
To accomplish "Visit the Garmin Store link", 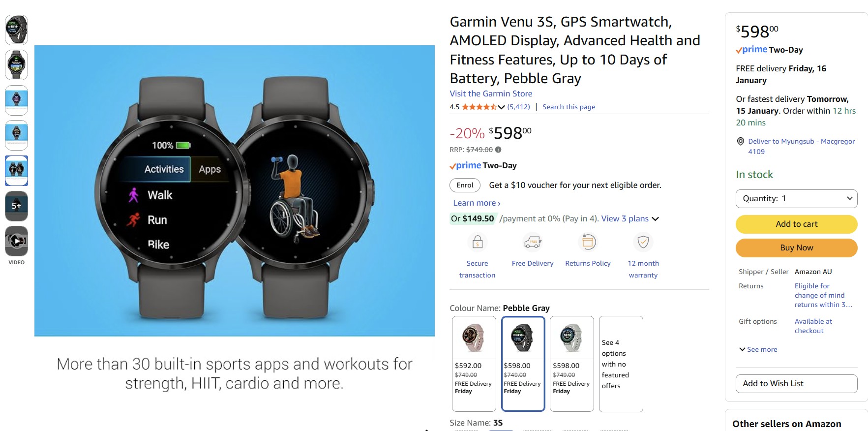I will 491,93.
